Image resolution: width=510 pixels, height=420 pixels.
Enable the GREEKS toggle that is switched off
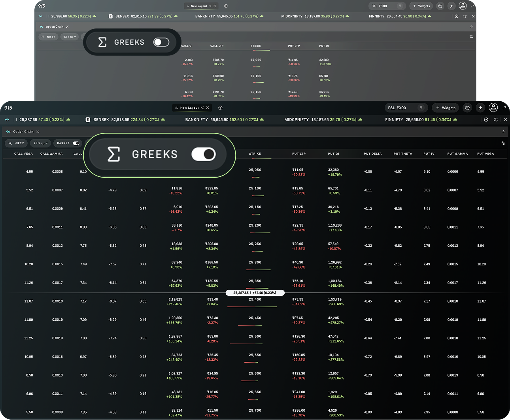[x=161, y=42]
